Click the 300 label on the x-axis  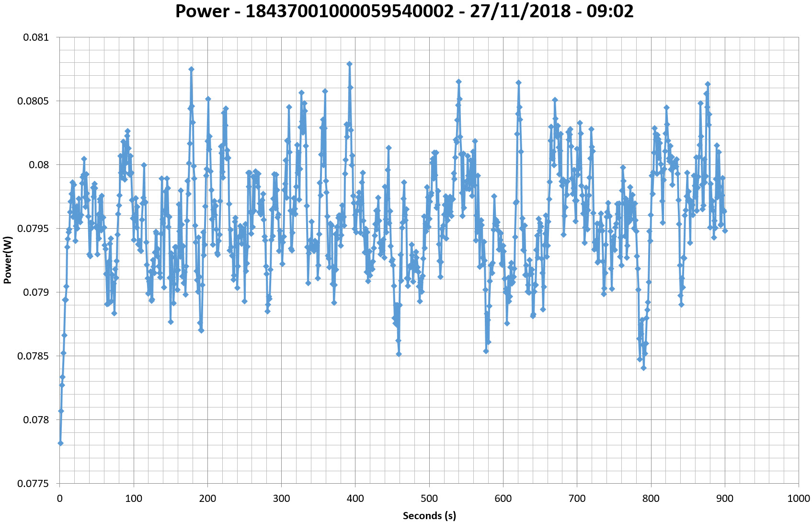(281, 499)
